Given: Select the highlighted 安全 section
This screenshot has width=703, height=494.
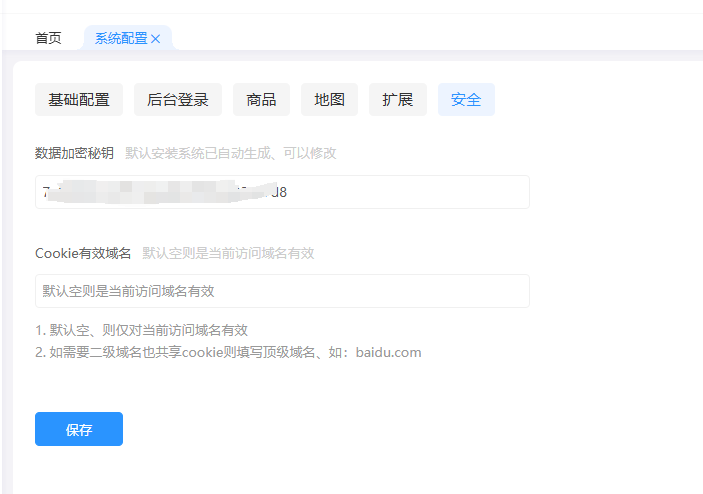Looking at the screenshot, I should pyautogui.click(x=466, y=100).
